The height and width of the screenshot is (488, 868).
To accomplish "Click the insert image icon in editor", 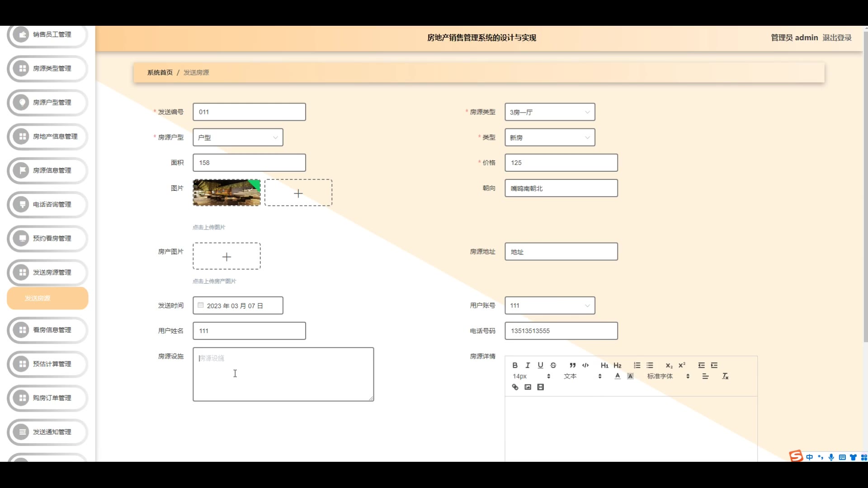I will (528, 387).
